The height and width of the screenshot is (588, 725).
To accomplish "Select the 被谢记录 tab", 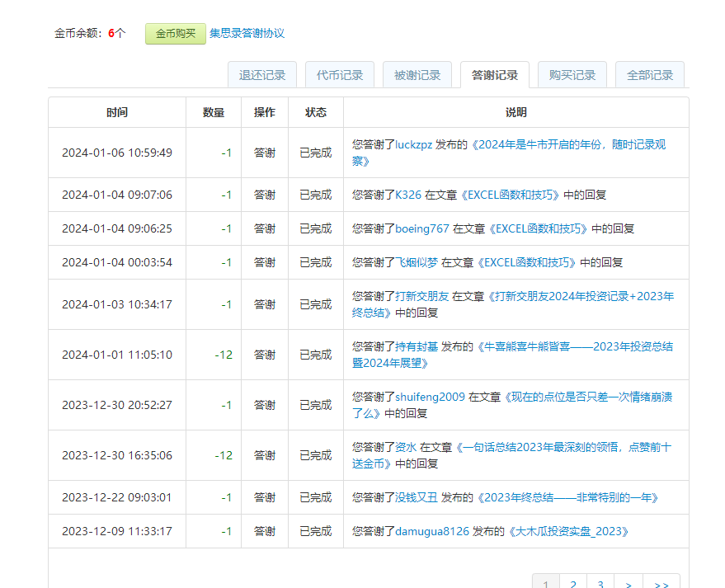I will 417,75.
